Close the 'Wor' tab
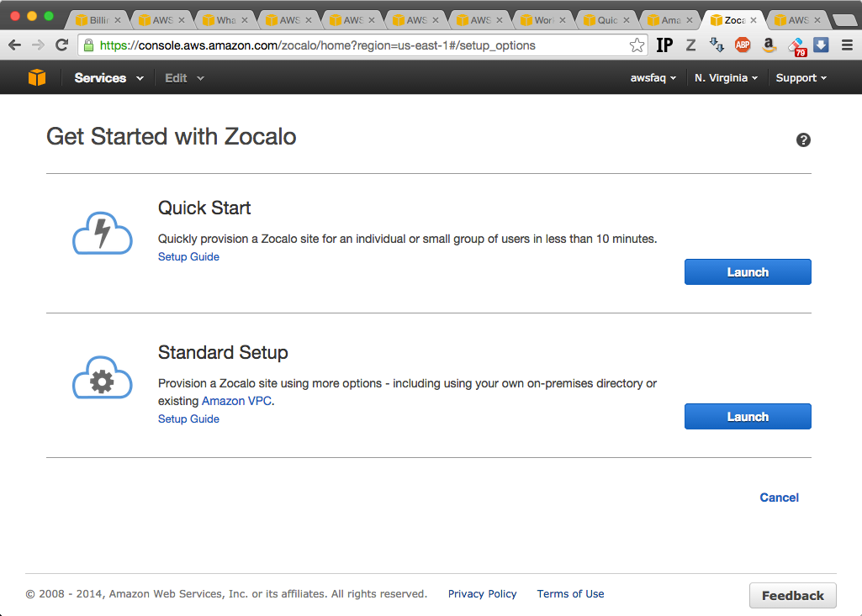Image resolution: width=862 pixels, height=616 pixels. [x=563, y=20]
